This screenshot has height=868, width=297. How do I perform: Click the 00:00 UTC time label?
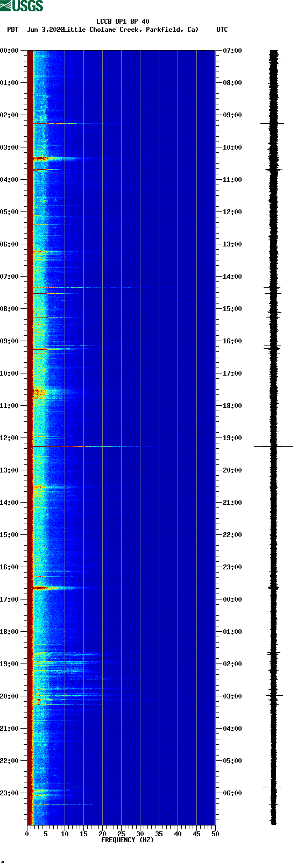click(x=232, y=599)
